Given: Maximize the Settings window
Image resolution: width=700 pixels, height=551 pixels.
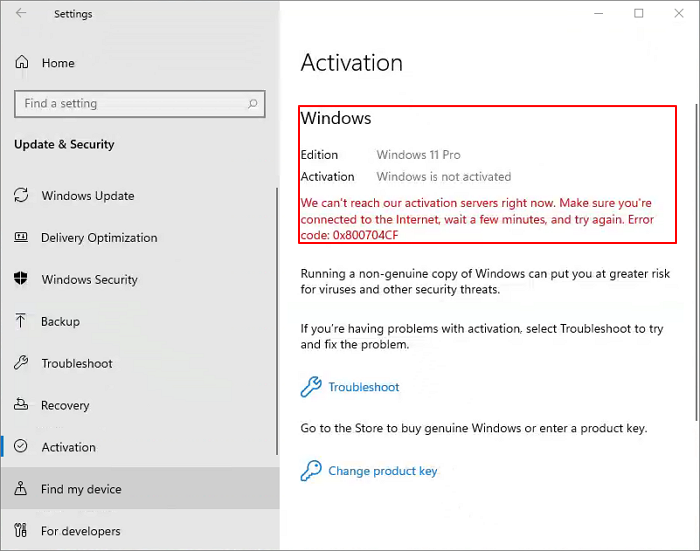Looking at the screenshot, I should tap(639, 13).
